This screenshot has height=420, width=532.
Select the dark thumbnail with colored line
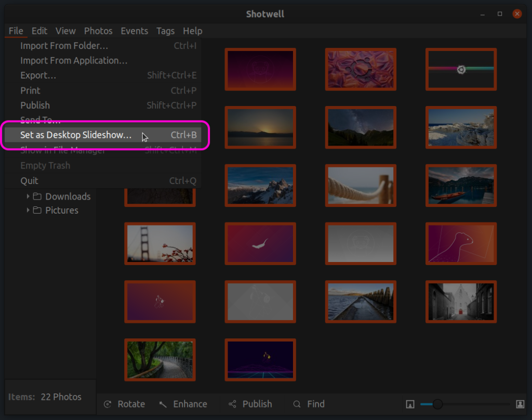(x=461, y=69)
